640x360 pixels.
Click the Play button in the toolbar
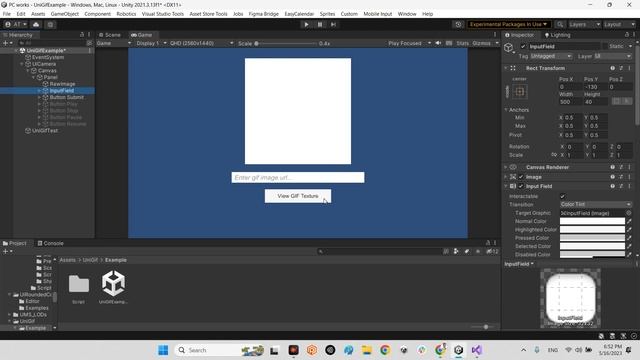[306, 24]
